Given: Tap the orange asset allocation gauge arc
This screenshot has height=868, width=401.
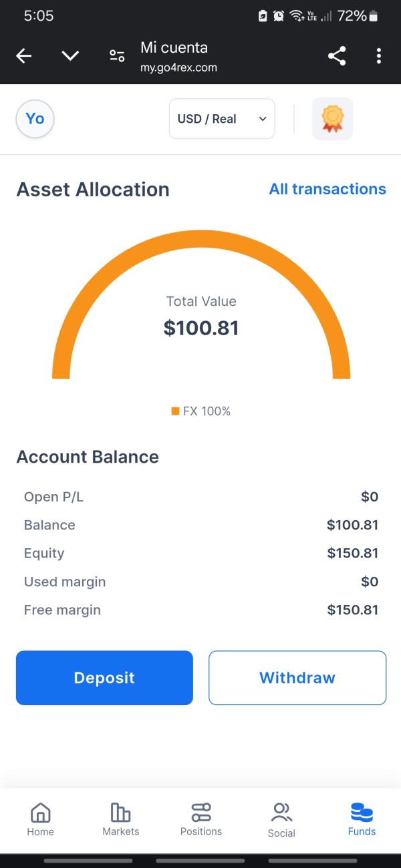Looking at the screenshot, I should tap(201, 237).
